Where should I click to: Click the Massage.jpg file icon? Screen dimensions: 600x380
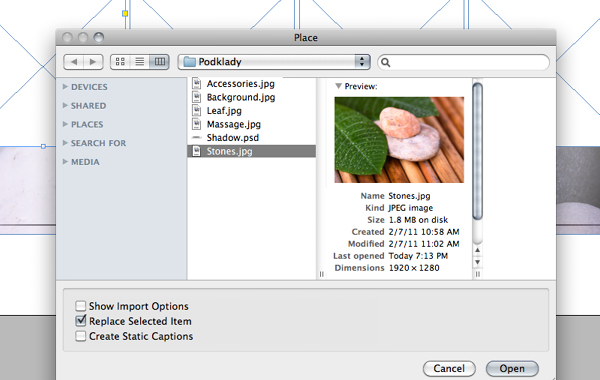(196, 124)
